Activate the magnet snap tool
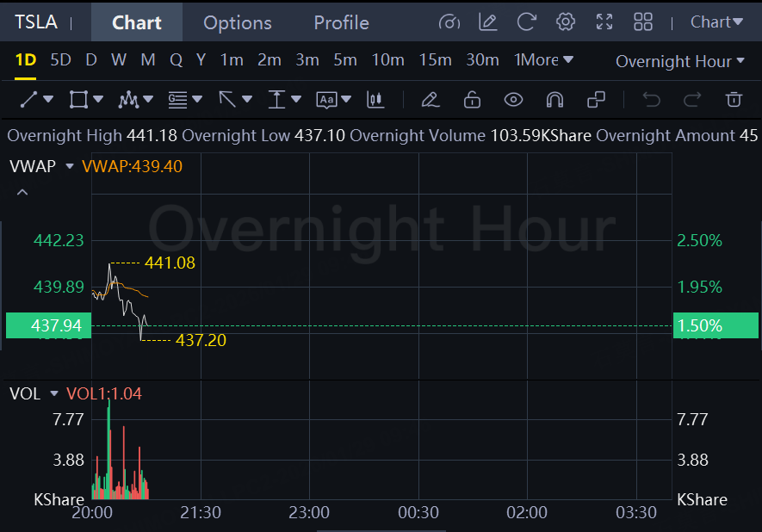 554,100
